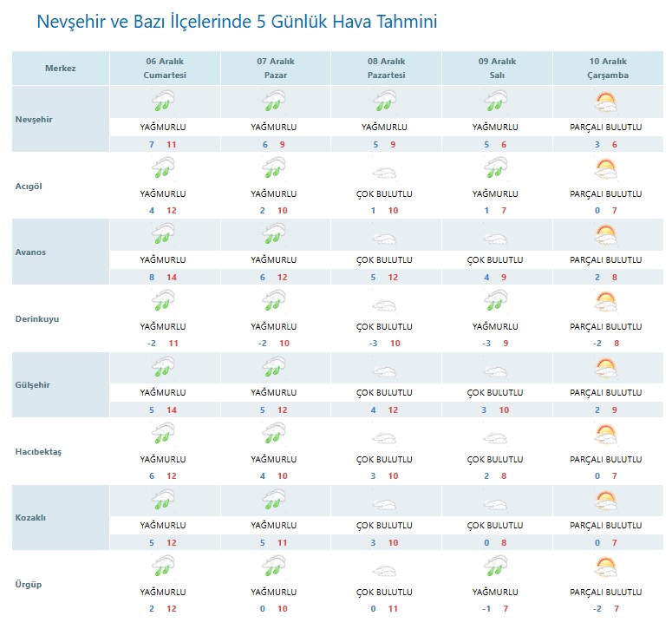The height and width of the screenshot is (629, 672).
Task: Click the page title about Nevşehir forecast
Action: pyautogui.click(x=237, y=22)
